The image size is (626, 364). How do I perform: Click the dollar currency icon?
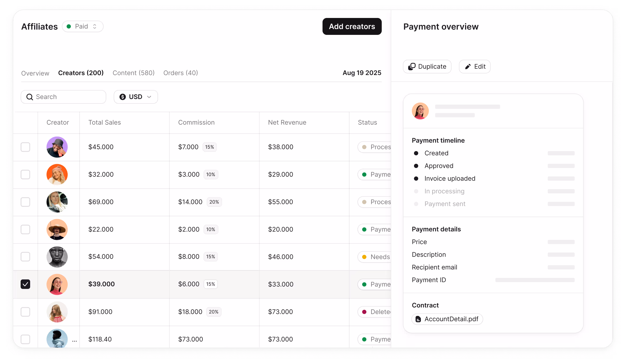(x=122, y=97)
